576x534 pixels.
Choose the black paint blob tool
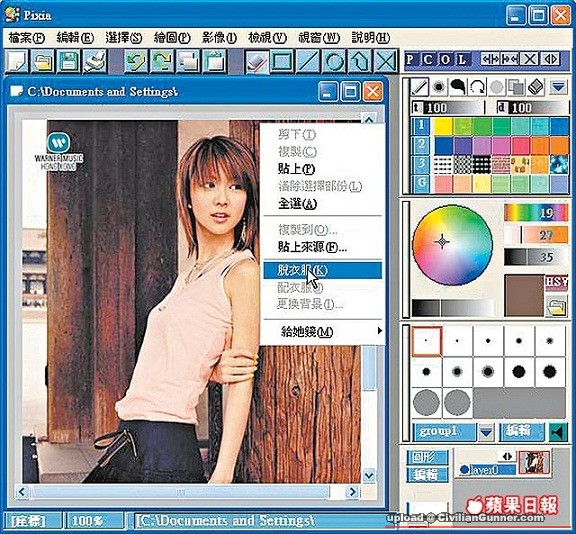tap(458, 87)
